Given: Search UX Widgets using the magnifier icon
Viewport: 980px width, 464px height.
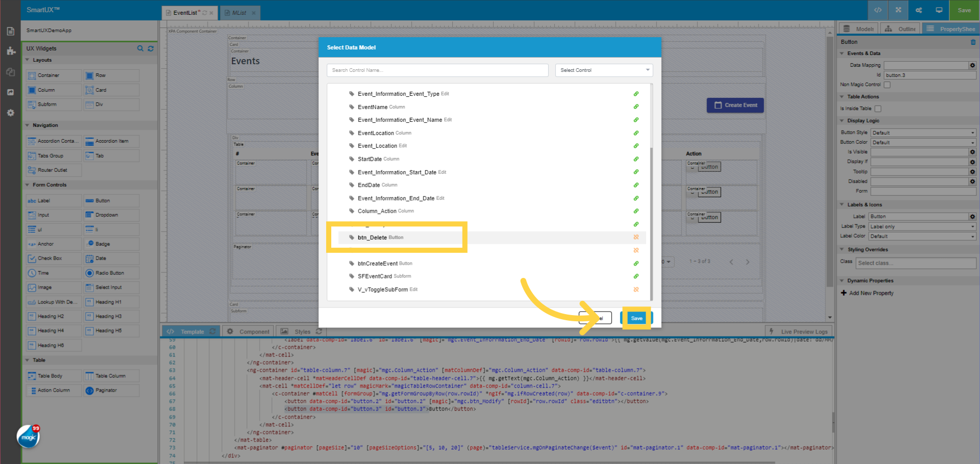Looking at the screenshot, I should coord(140,48).
